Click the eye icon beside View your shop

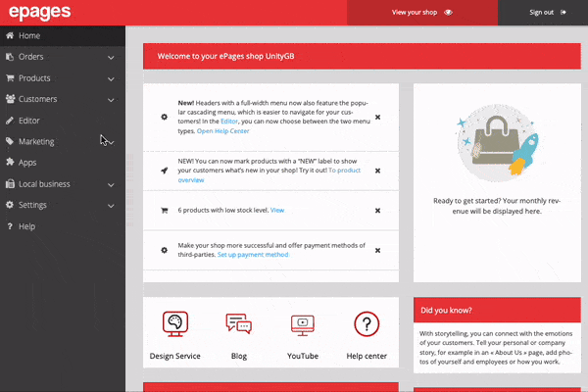[448, 13]
